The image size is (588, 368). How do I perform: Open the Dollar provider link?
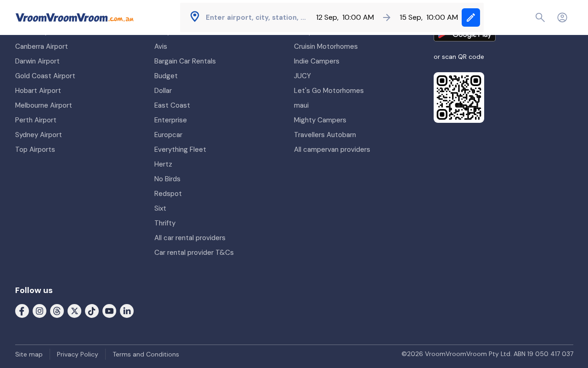[163, 91]
